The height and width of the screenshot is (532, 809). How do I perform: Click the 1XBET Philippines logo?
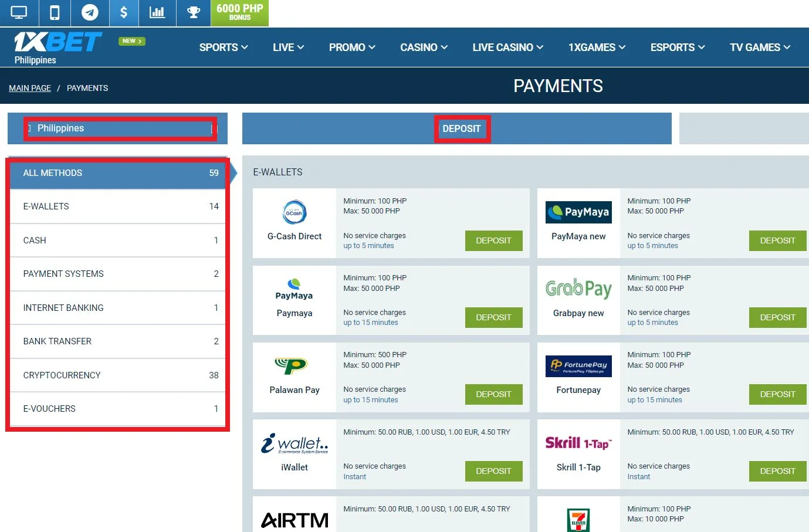[57, 48]
